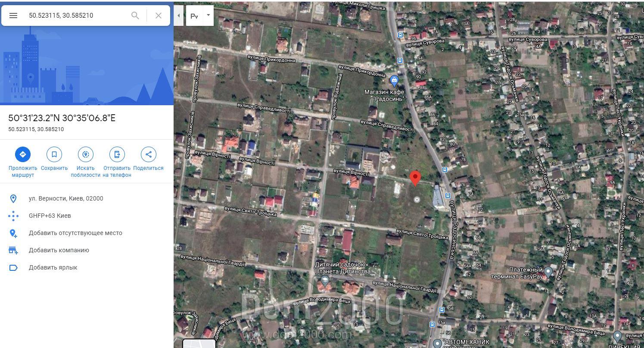The width and height of the screenshot is (644, 348).
Task: Open the language dropdown arrow next to Ру
Action: [x=208, y=15]
